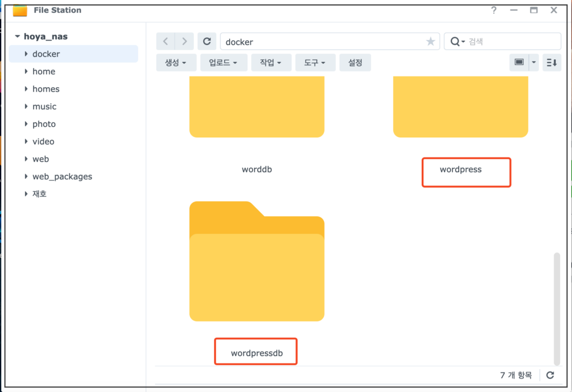Open the 업로드 (Upload) dropdown menu
This screenshot has height=392, width=572.
coord(223,63)
